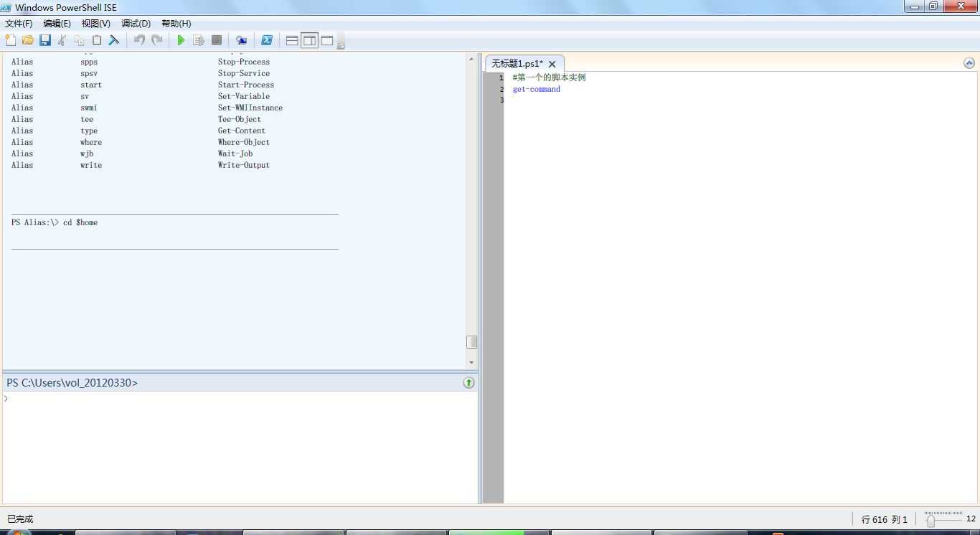Show script pane maximized layout
The width and height of the screenshot is (980, 535).
pyautogui.click(x=327, y=40)
